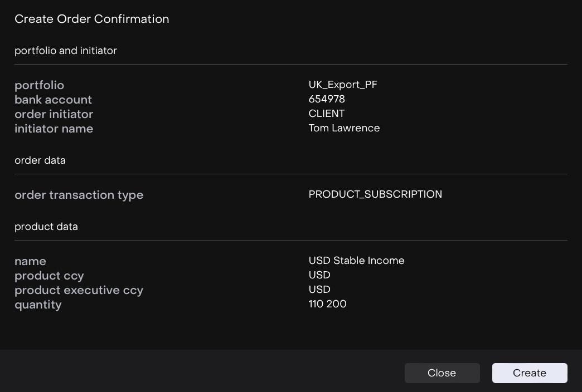
Task: Select the 'portfolio and initiator' section header
Action: point(66,51)
